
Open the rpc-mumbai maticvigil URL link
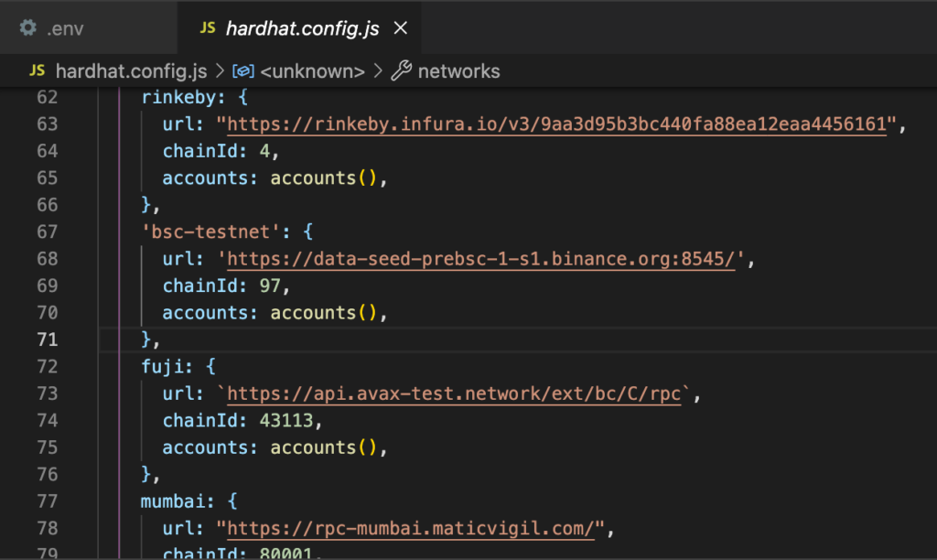pyautogui.click(x=411, y=528)
